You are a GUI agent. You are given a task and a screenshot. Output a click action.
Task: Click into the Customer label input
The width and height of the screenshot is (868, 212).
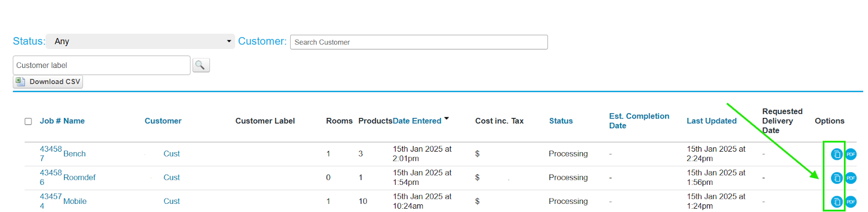click(x=101, y=65)
